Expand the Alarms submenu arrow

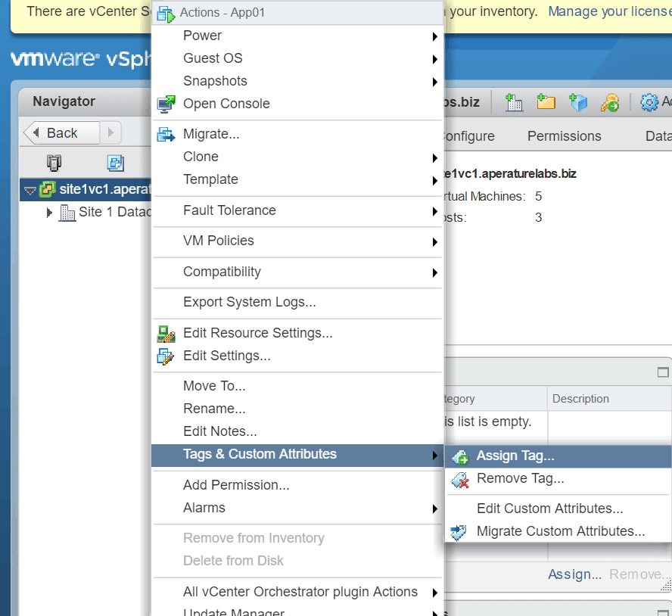point(434,509)
